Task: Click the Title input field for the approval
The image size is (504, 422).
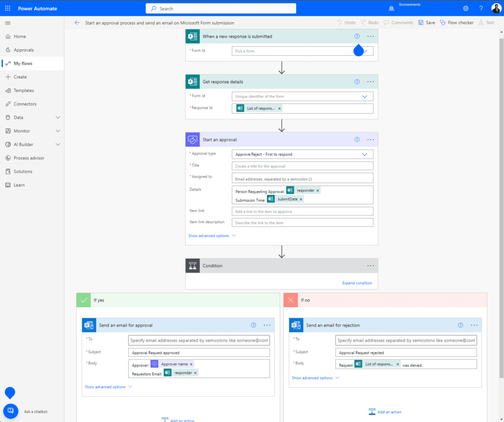Action: coord(302,166)
